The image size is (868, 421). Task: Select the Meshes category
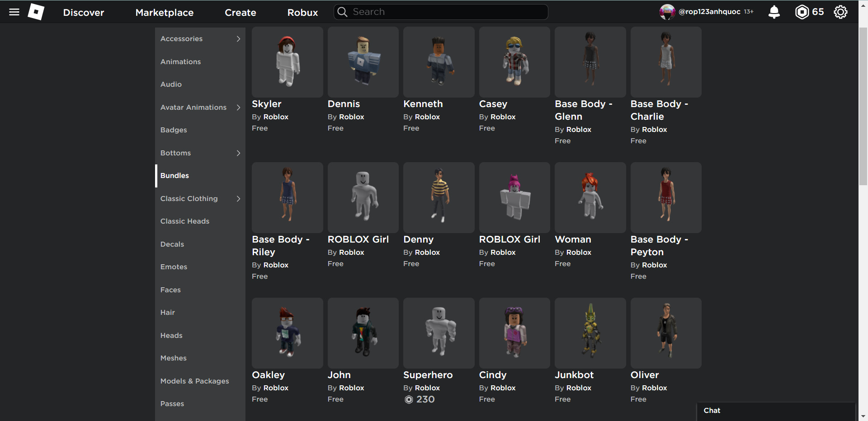200,358
